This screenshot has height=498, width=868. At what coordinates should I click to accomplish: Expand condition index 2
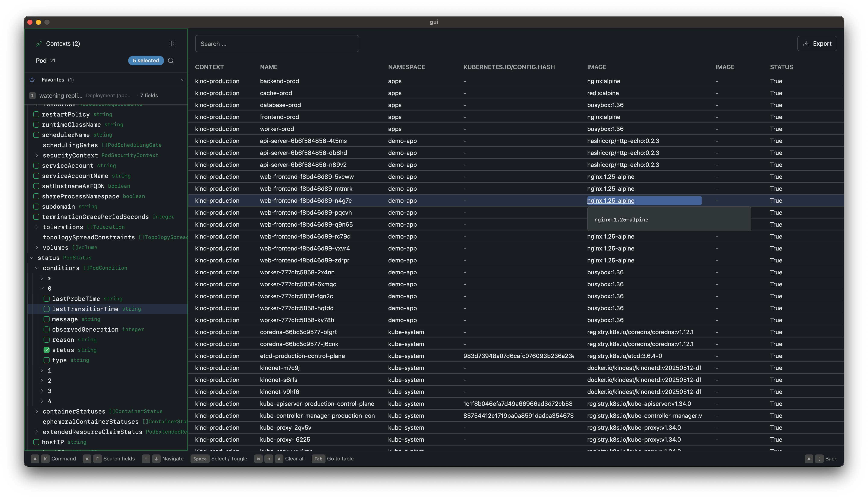point(42,380)
